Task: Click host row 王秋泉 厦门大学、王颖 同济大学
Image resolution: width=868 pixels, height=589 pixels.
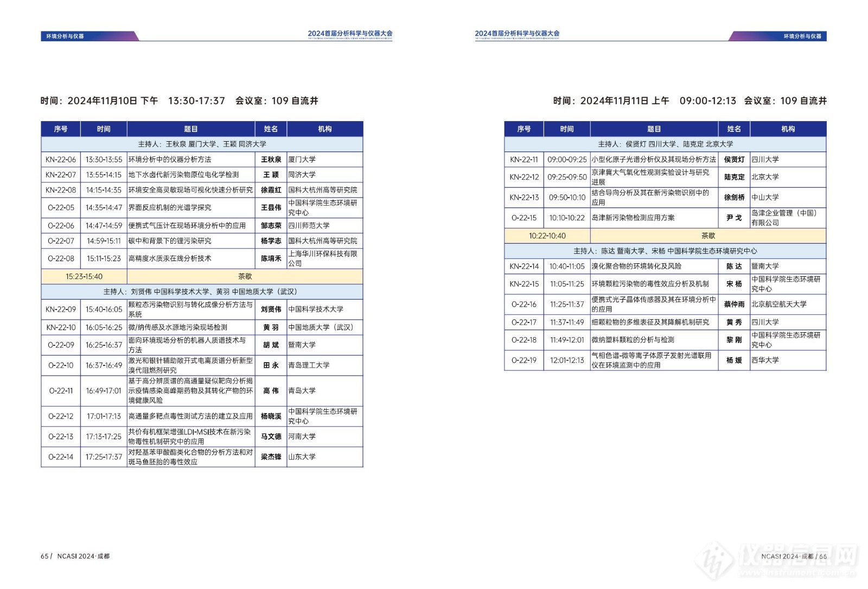Action: click(x=202, y=144)
